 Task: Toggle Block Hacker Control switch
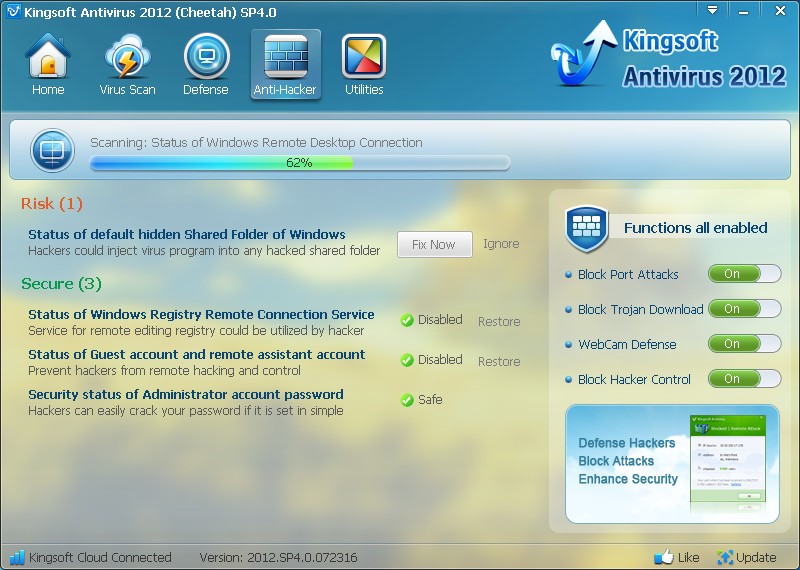744,379
